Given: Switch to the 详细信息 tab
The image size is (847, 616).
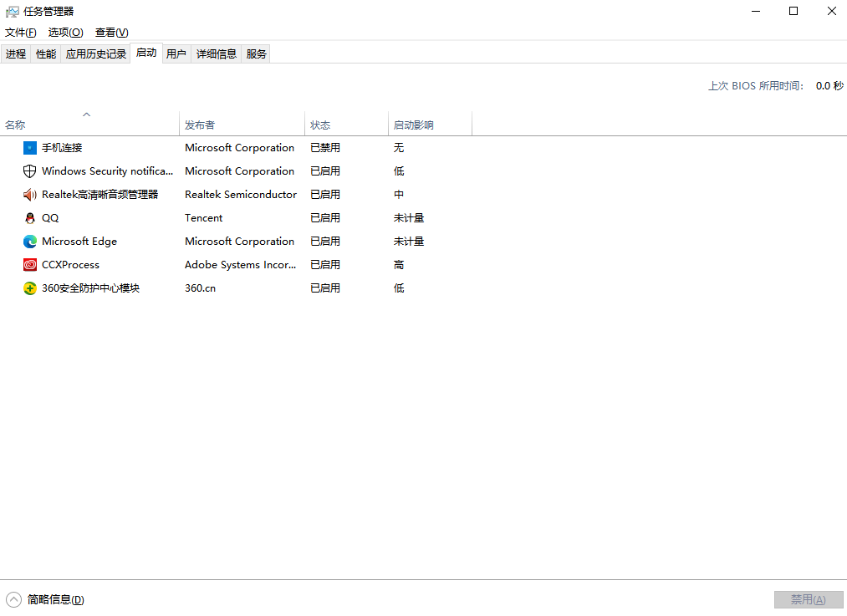Looking at the screenshot, I should click(x=216, y=54).
